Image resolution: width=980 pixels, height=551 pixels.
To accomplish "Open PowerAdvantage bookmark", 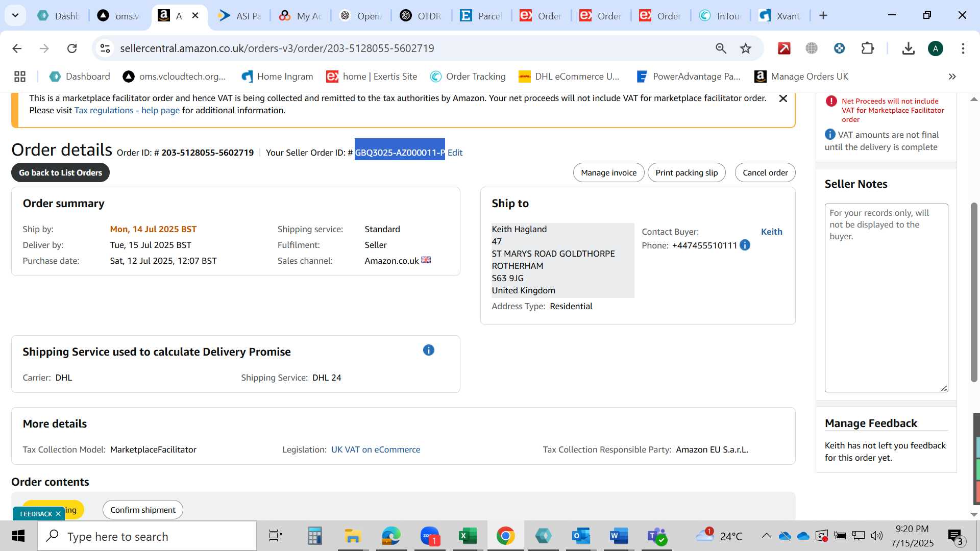I will tap(688, 77).
